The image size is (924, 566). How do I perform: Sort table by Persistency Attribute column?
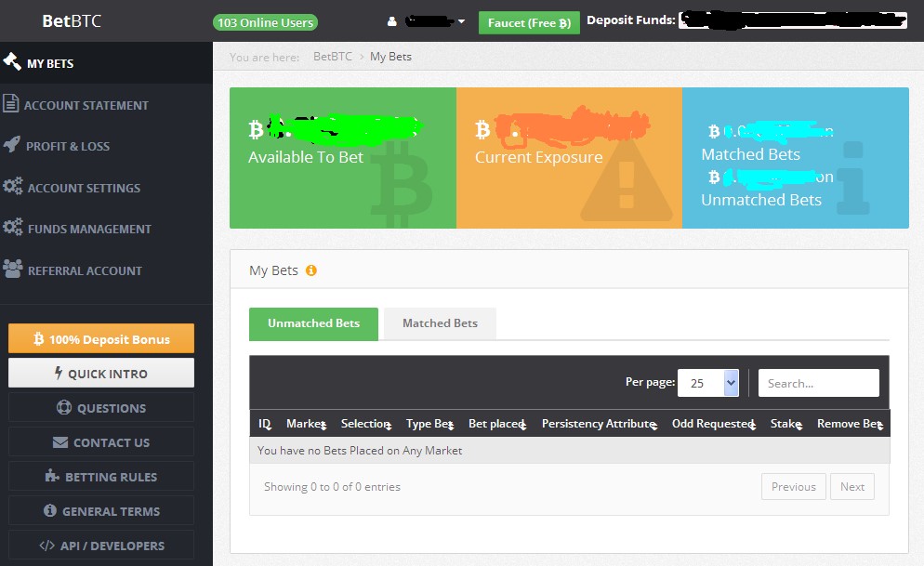(x=600, y=424)
